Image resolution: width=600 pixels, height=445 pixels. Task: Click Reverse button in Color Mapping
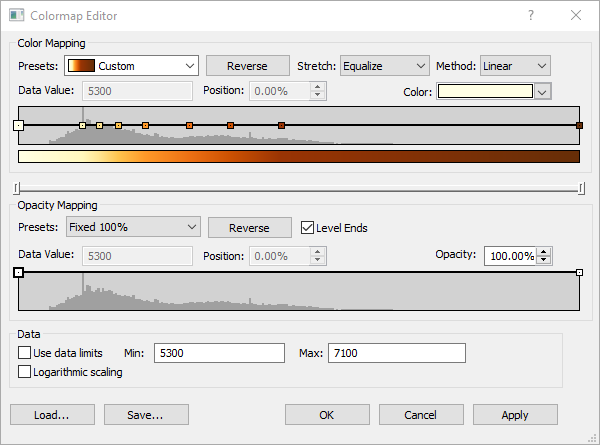247,66
